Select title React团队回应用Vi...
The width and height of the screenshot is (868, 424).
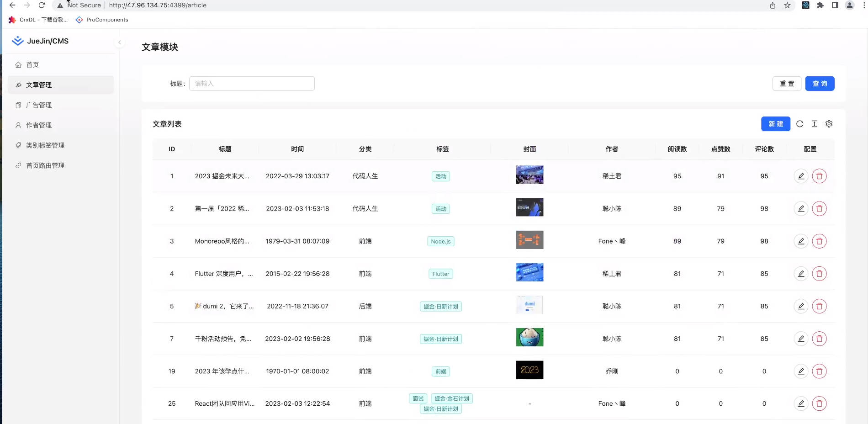click(225, 403)
